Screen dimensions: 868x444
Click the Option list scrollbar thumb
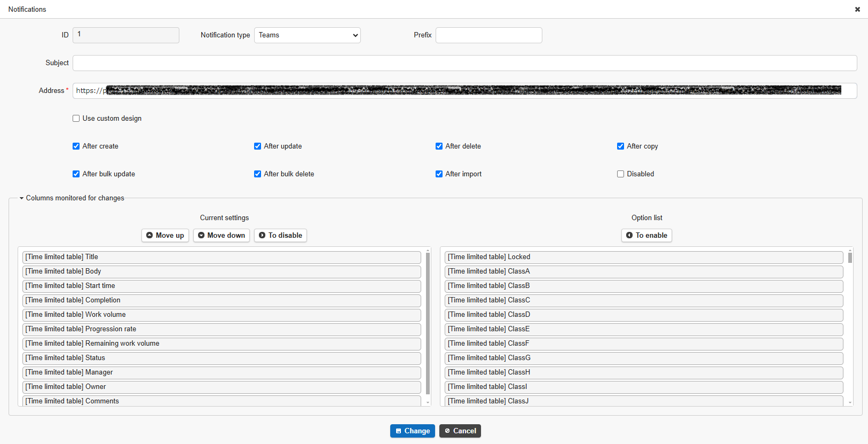coord(850,258)
